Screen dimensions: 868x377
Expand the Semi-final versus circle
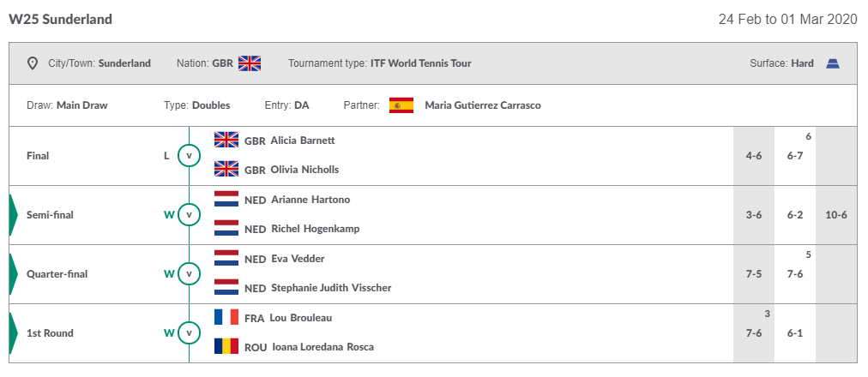(x=189, y=215)
